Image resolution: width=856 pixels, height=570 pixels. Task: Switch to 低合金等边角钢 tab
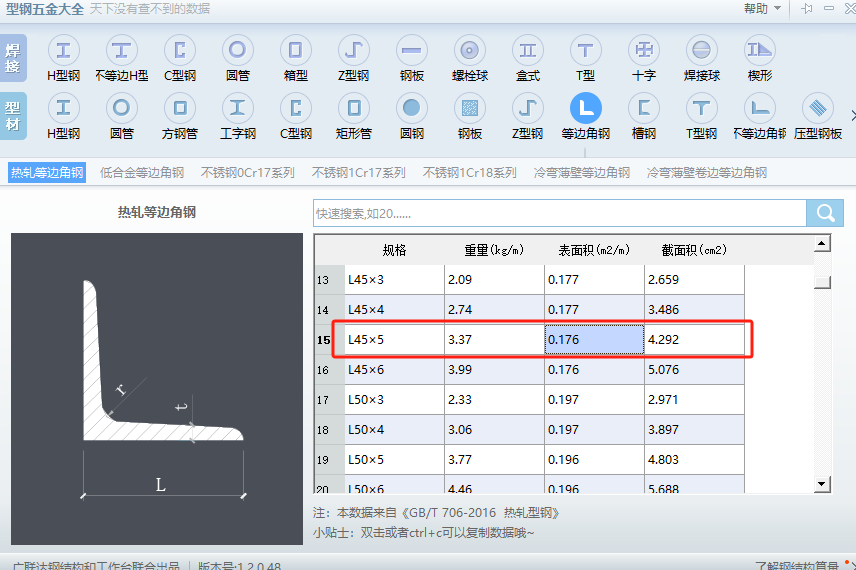click(142, 173)
